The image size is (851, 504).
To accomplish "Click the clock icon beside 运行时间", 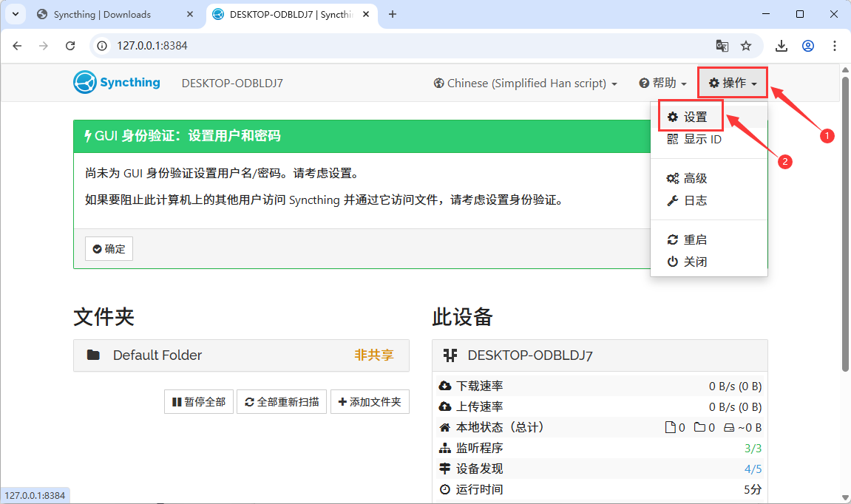I will coord(445,488).
